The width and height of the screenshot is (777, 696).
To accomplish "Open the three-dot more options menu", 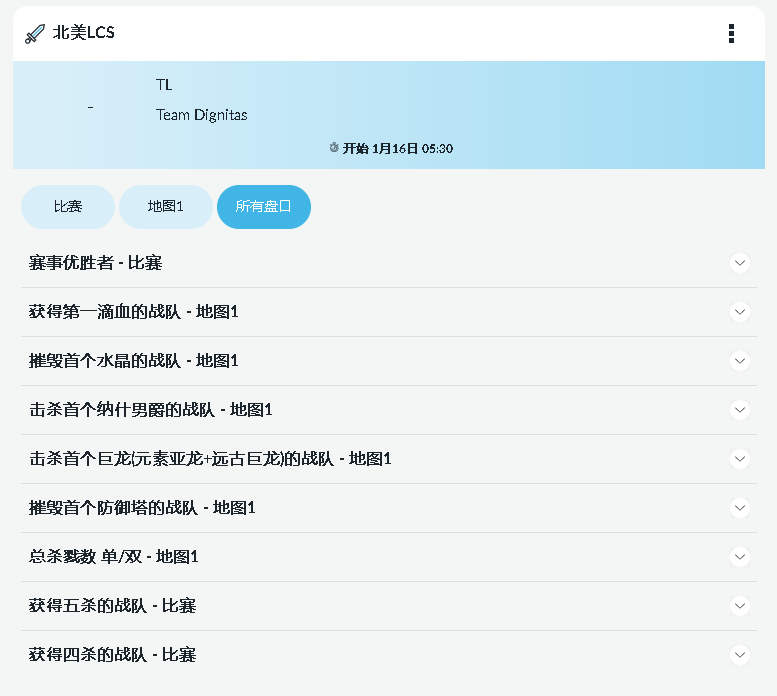I will tap(731, 34).
